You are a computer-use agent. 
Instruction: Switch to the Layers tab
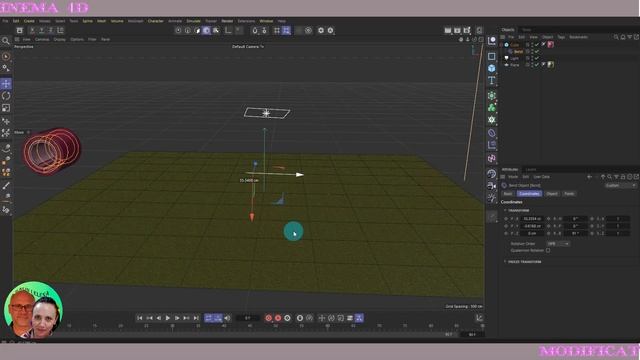531,169
